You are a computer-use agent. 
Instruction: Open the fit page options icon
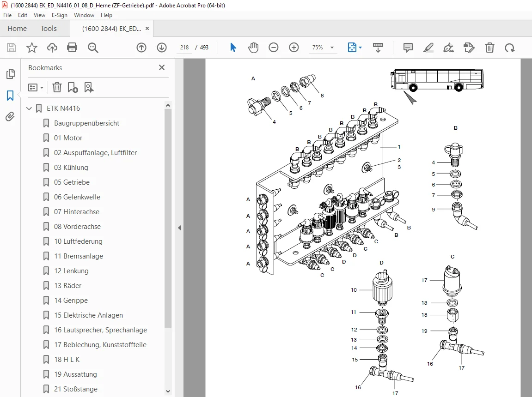[x=355, y=48]
